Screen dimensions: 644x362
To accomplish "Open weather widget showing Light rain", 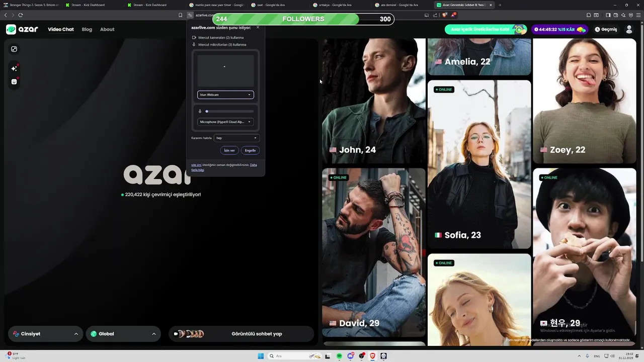I will point(16,356).
